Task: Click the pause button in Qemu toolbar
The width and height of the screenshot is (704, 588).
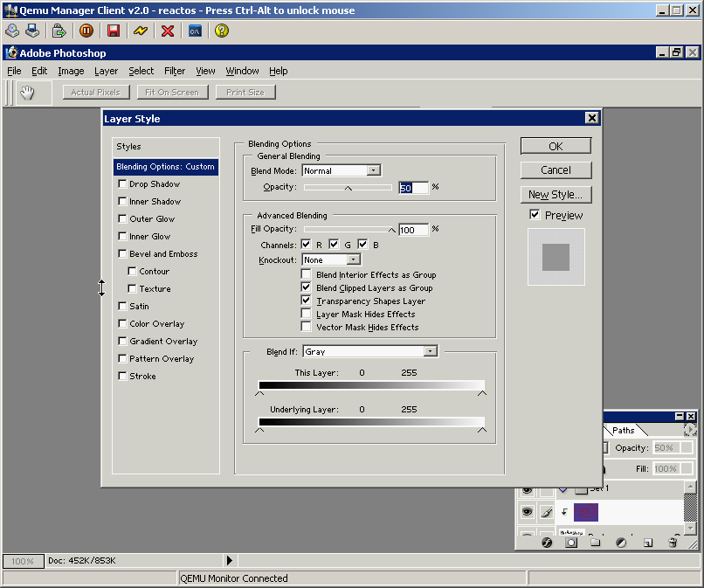Action: coord(86,31)
